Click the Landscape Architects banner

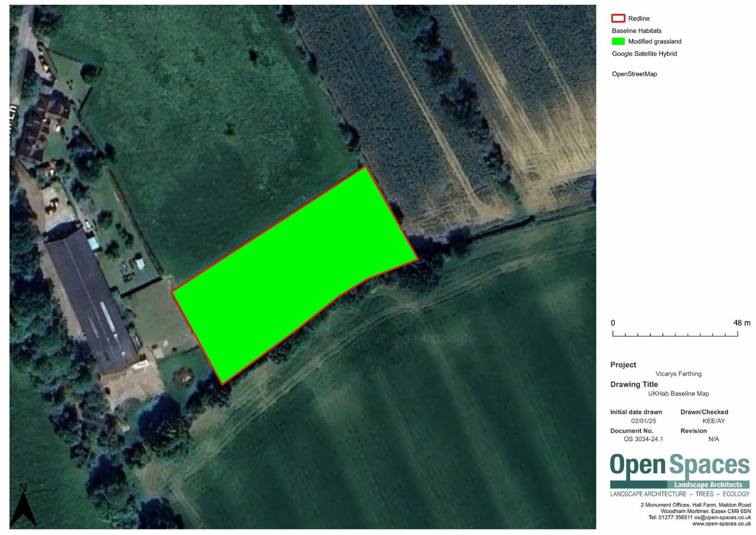tap(708, 484)
